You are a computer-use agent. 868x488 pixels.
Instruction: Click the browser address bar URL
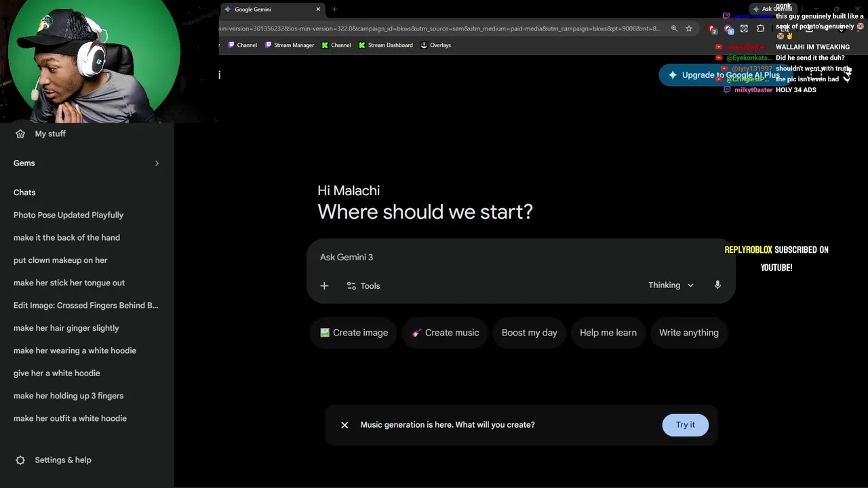click(x=441, y=28)
